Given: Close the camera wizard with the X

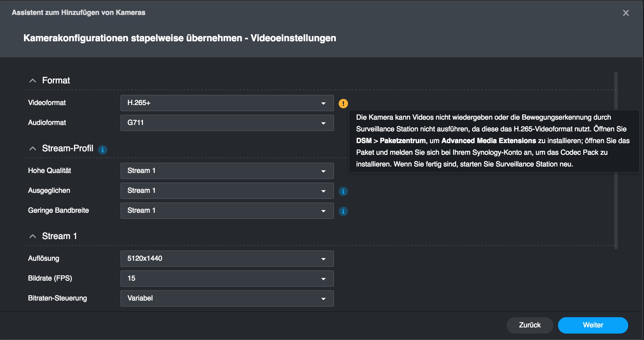Looking at the screenshot, I should click(x=626, y=13).
